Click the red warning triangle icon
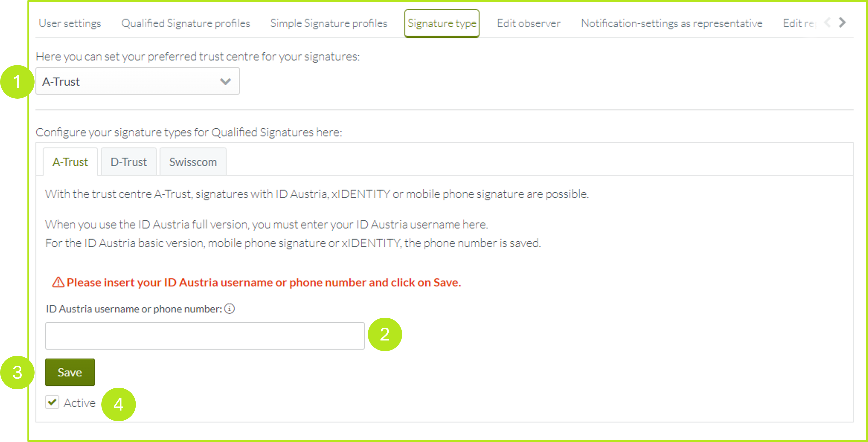 58,282
